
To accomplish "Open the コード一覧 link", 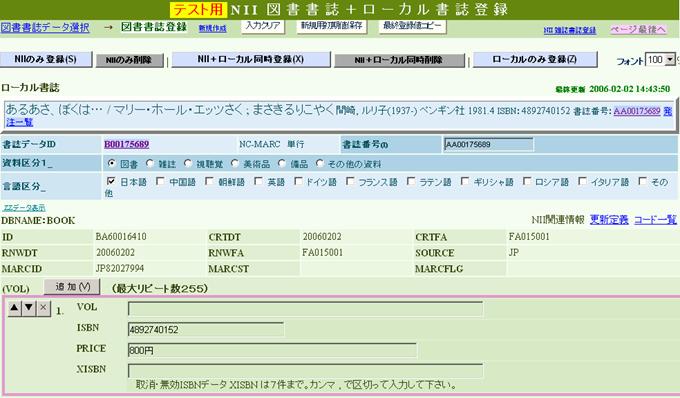I will tap(655, 220).
